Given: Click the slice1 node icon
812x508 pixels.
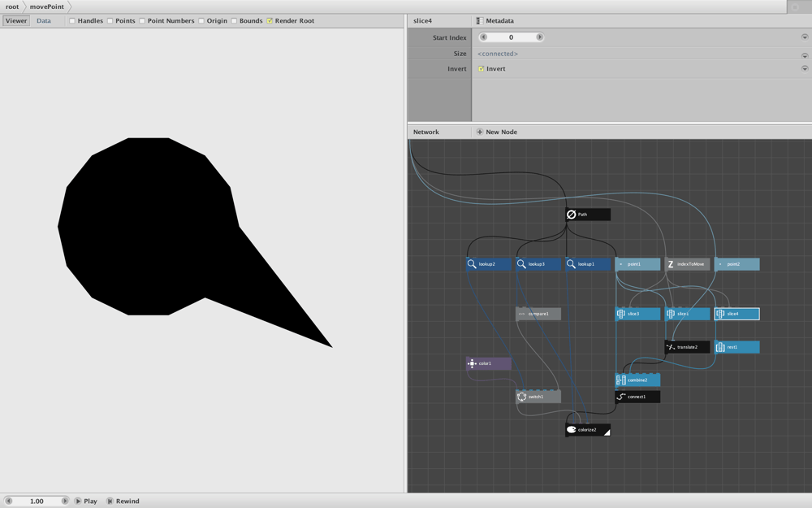Looking at the screenshot, I should [x=671, y=314].
